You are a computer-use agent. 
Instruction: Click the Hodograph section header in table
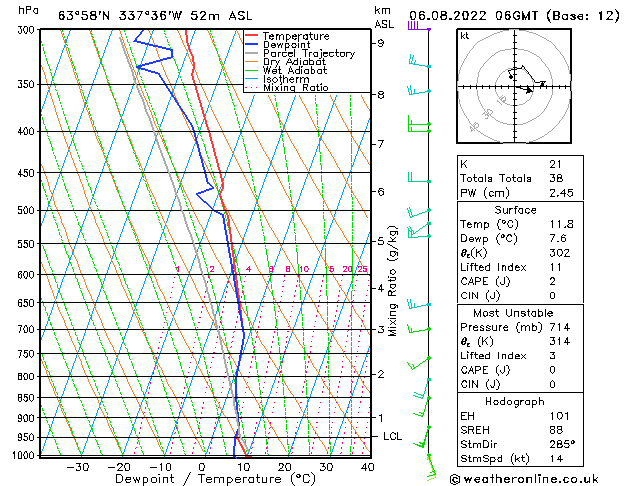(515, 401)
